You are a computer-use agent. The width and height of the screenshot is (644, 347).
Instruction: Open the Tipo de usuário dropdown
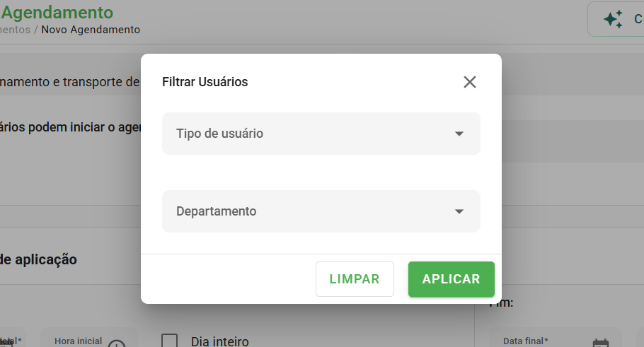(321, 134)
